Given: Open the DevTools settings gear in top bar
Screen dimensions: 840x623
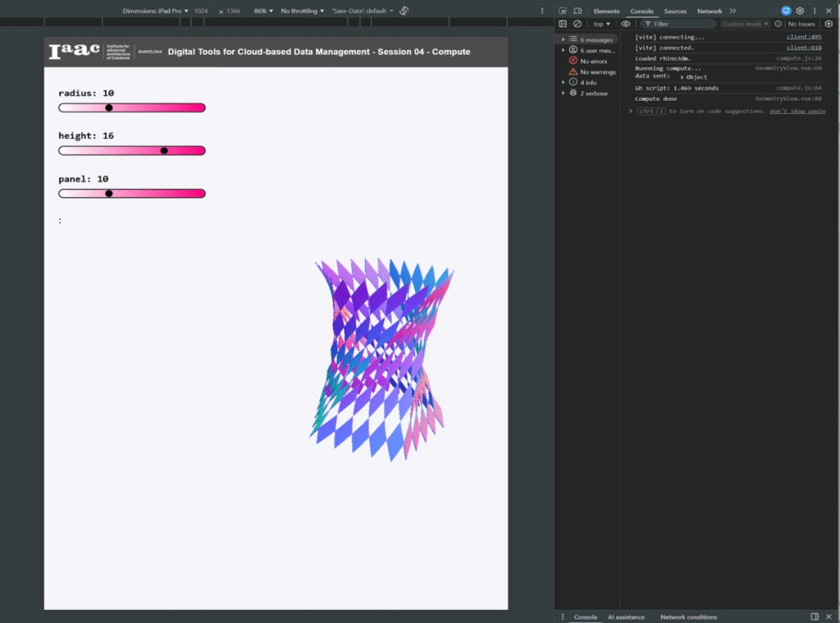Looking at the screenshot, I should point(800,11).
